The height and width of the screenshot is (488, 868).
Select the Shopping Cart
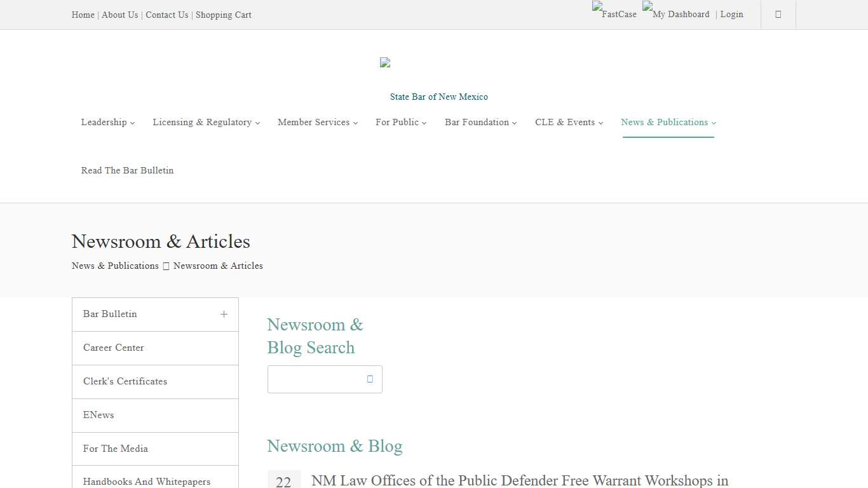[x=224, y=15]
